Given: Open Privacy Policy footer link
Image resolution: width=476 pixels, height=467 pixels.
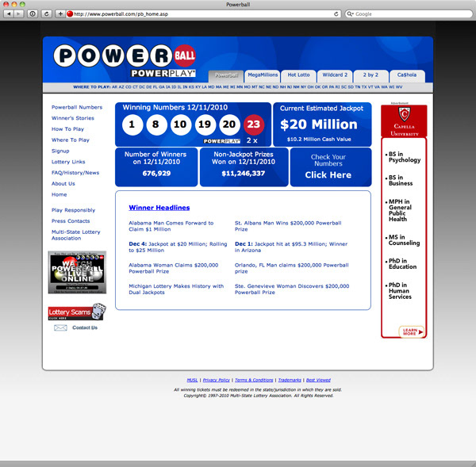Looking at the screenshot, I should [x=216, y=381].
